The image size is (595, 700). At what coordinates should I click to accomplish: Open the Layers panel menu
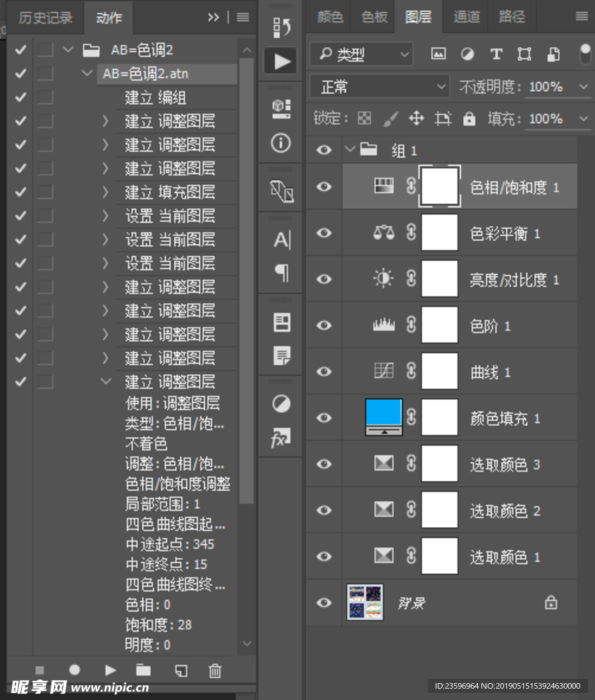click(x=583, y=17)
